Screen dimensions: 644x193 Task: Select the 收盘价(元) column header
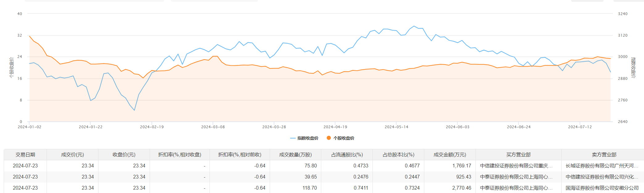click(124, 154)
